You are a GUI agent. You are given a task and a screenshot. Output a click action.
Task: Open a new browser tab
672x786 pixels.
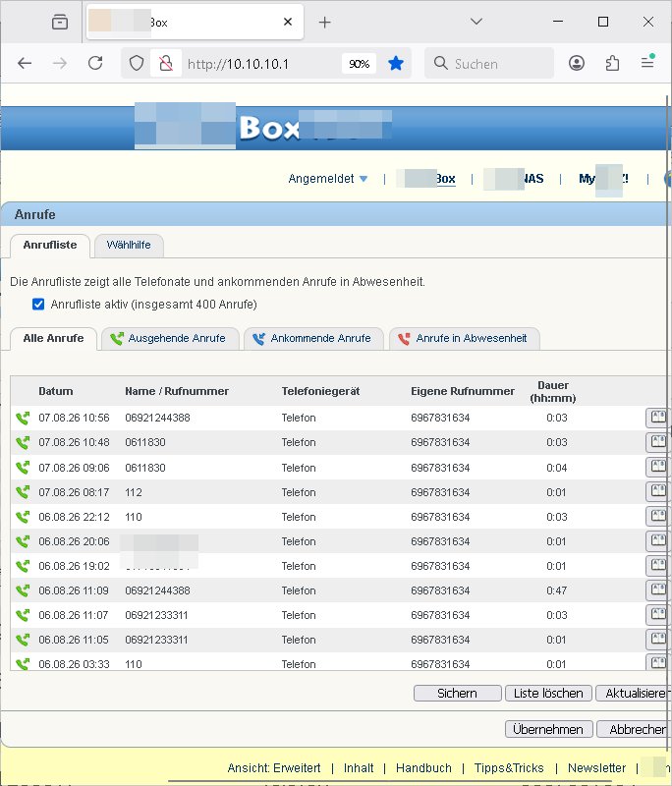coord(325,22)
